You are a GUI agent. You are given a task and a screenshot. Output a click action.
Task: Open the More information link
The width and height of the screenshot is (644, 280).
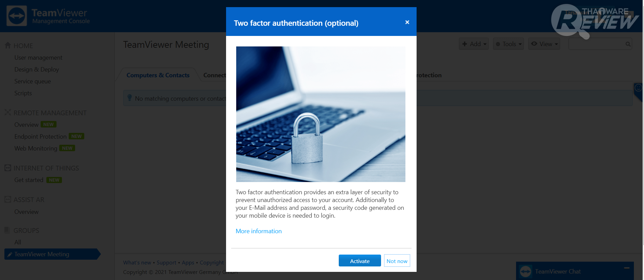pyautogui.click(x=259, y=231)
